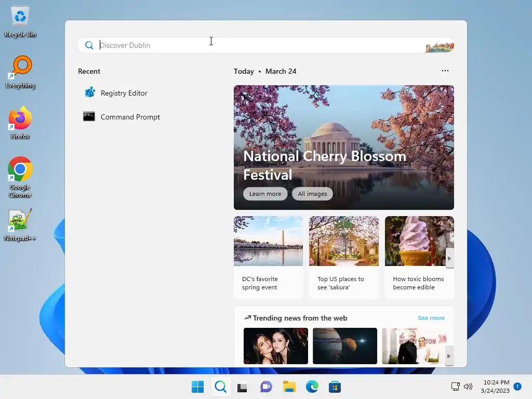Open Registry Editor from Recent list

tap(116, 92)
